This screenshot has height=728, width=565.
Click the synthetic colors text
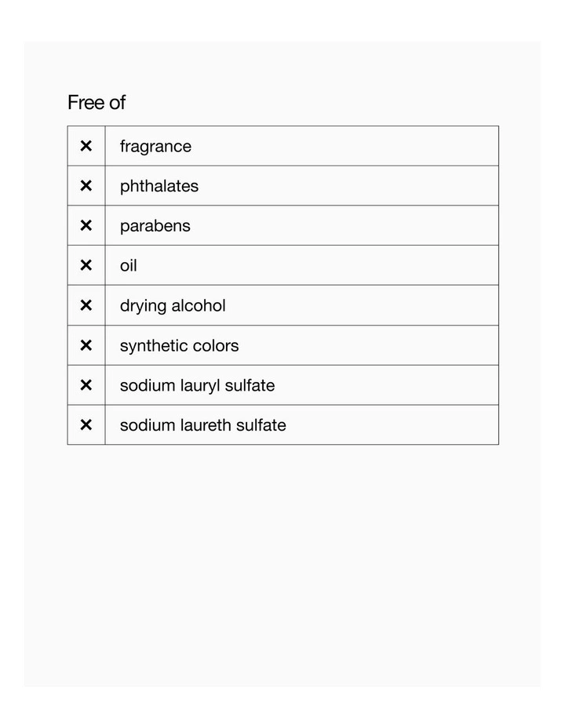[x=179, y=345]
